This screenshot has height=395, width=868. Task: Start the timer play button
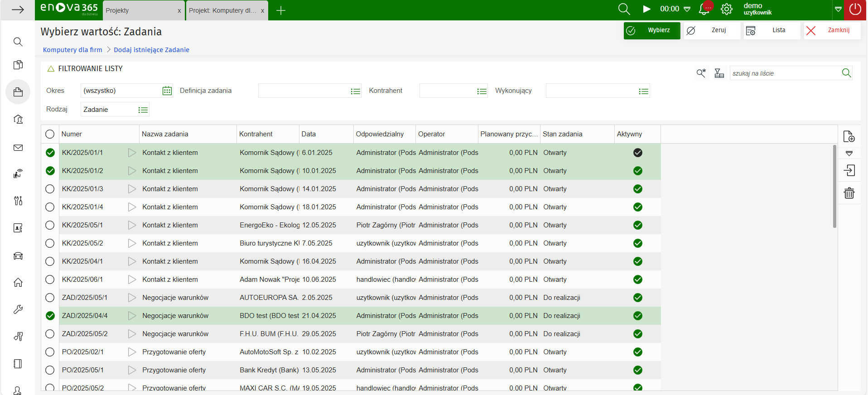coord(646,10)
